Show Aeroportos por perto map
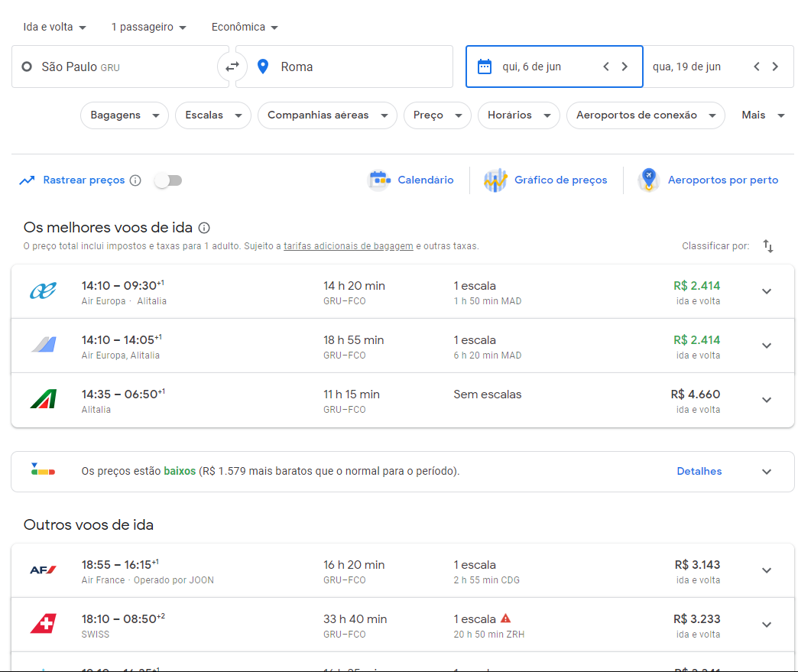The width and height of the screenshot is (798, 672). (709, 180)
